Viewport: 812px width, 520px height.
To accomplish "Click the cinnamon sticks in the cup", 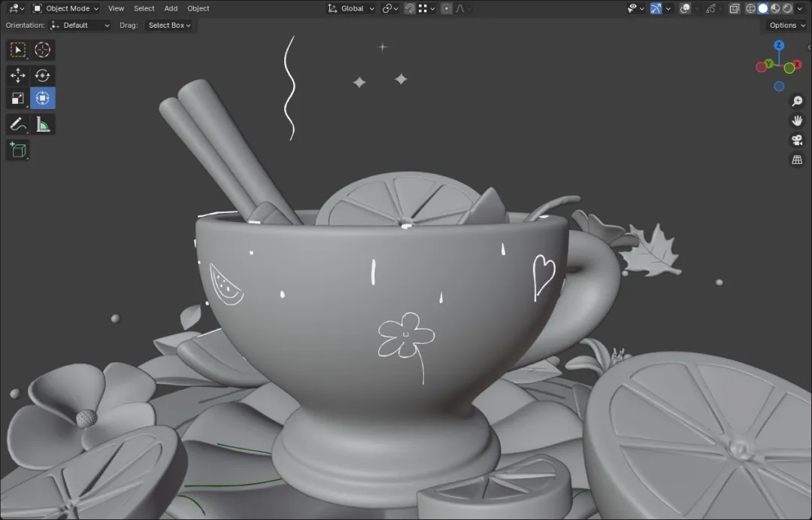I will 228,151.
